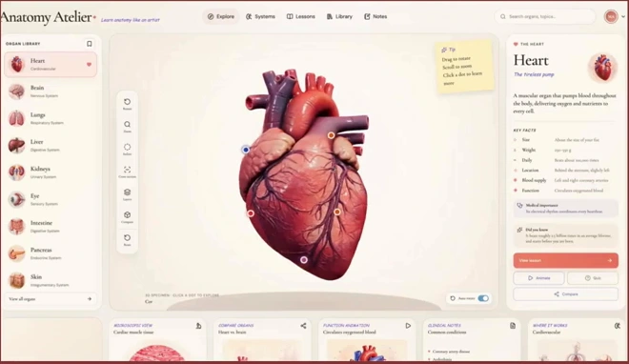Click the icon on Where It Works card

coord(617,326)
